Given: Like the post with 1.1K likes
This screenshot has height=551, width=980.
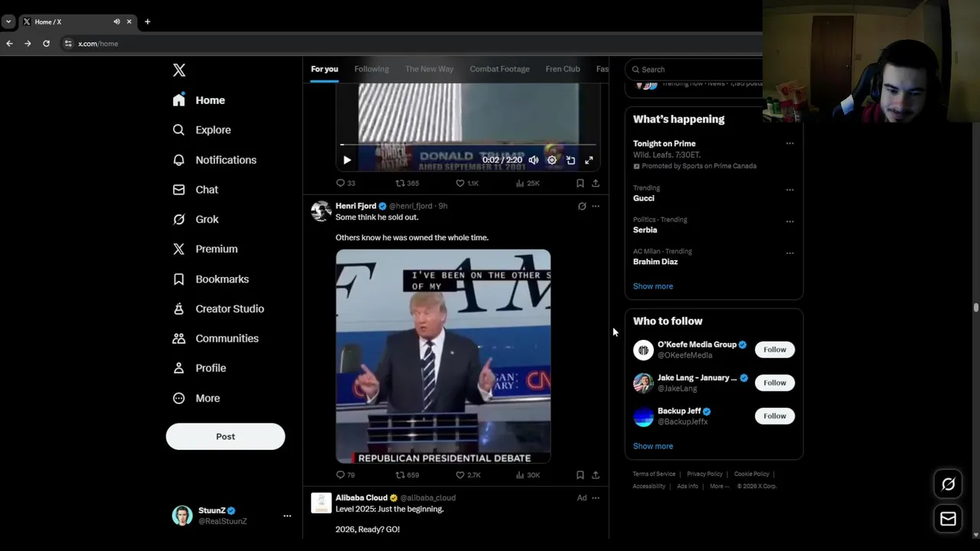Looking at the screenshot, I should (x=467, y=183).
